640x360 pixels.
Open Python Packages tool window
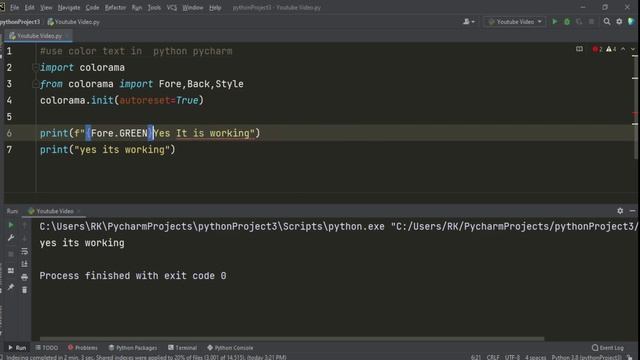point(133,348)
